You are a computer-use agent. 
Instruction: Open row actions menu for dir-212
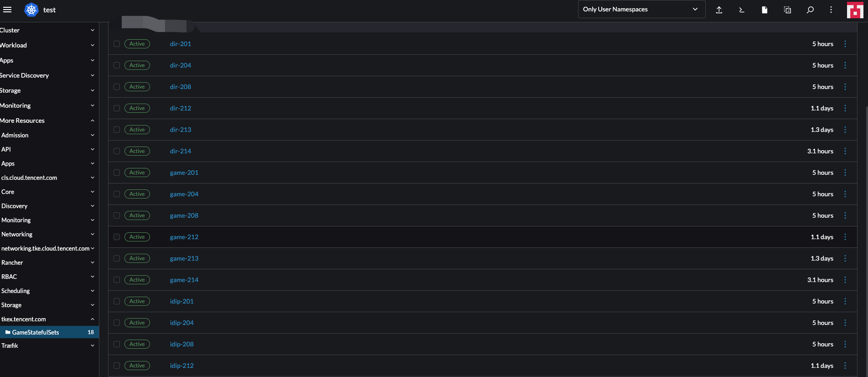pos(845,108)
